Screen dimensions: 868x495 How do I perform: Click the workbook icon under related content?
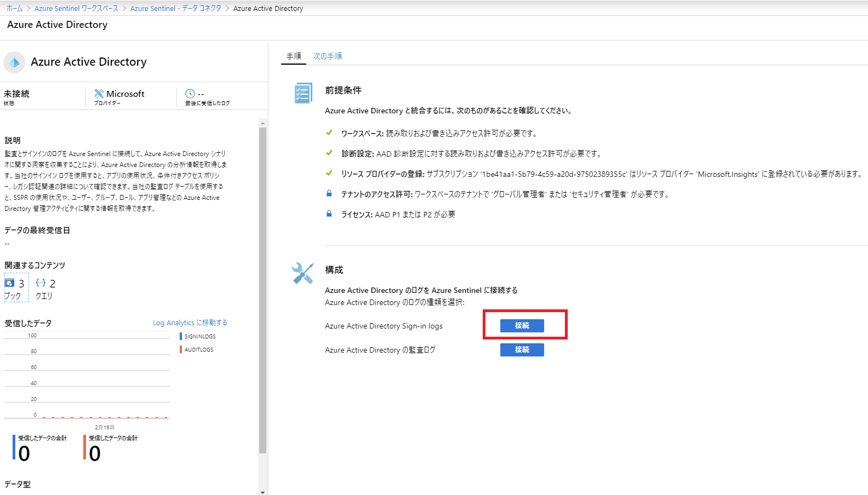pyautogui.click(x=10, y=283)
